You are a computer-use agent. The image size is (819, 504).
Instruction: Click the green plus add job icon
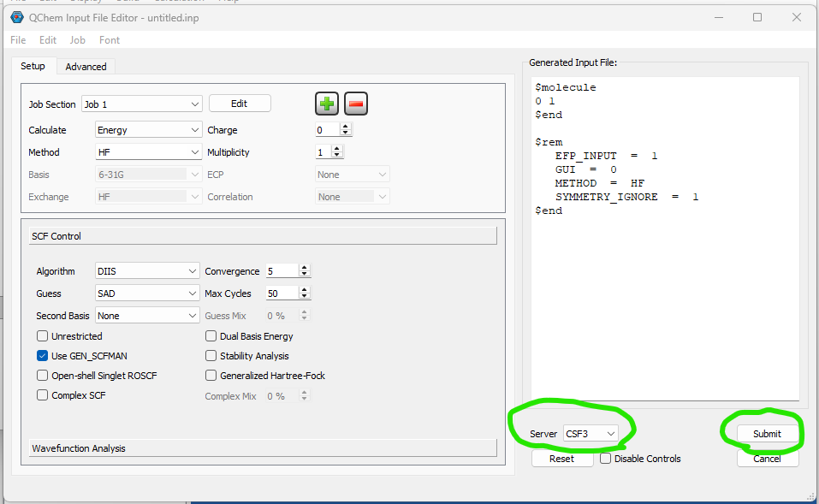tap(326, 104)
